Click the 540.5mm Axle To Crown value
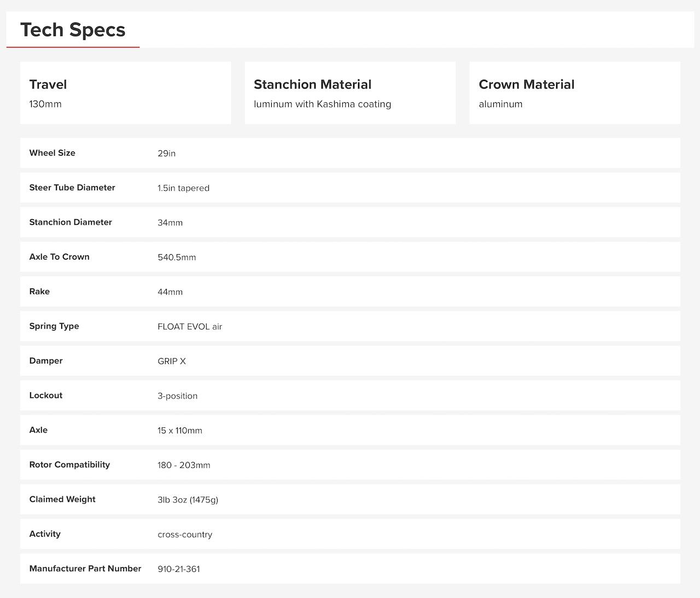Screen dimensions: 700x598 (177, 257)
